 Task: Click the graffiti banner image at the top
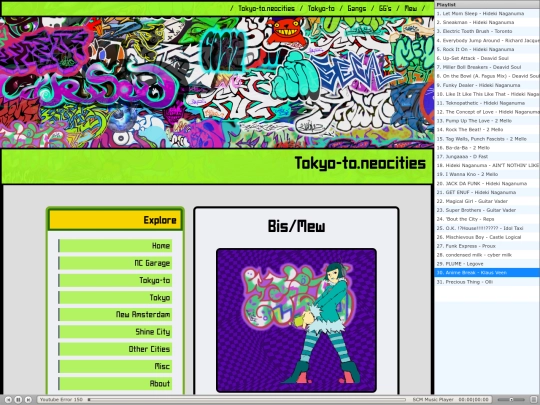217,83
